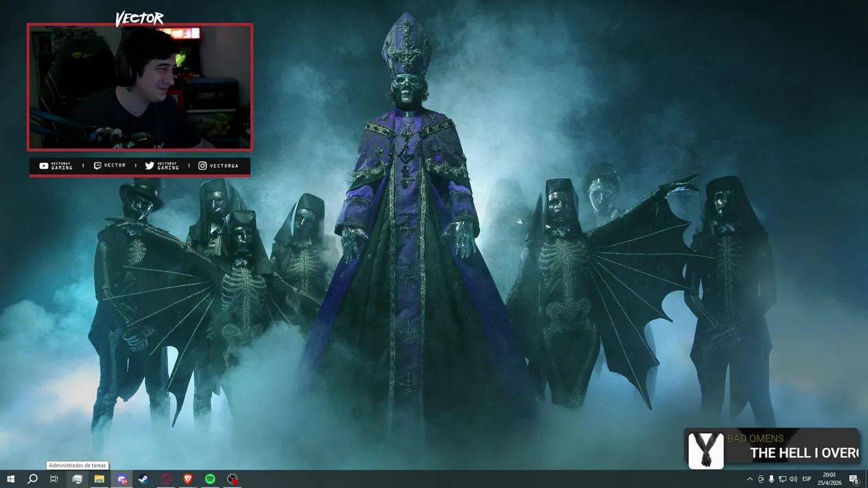
Task: Launch Steam from the taskbar
Action: (x=144, y=479)
